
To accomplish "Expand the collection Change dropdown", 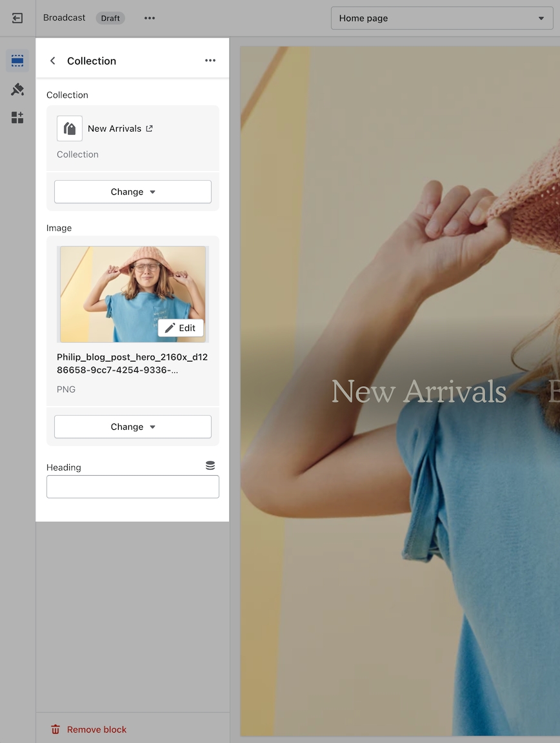I will pyautogui.click(x=133, y=192).
